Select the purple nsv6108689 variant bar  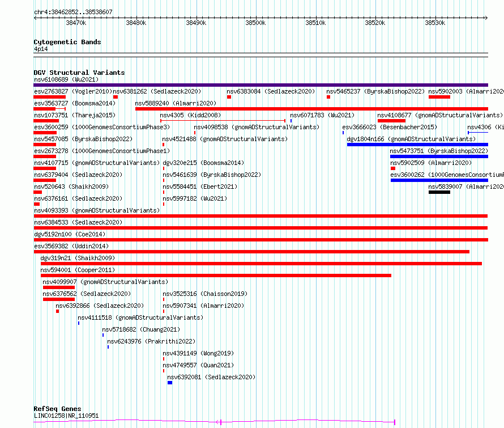[x=260, y=85]
